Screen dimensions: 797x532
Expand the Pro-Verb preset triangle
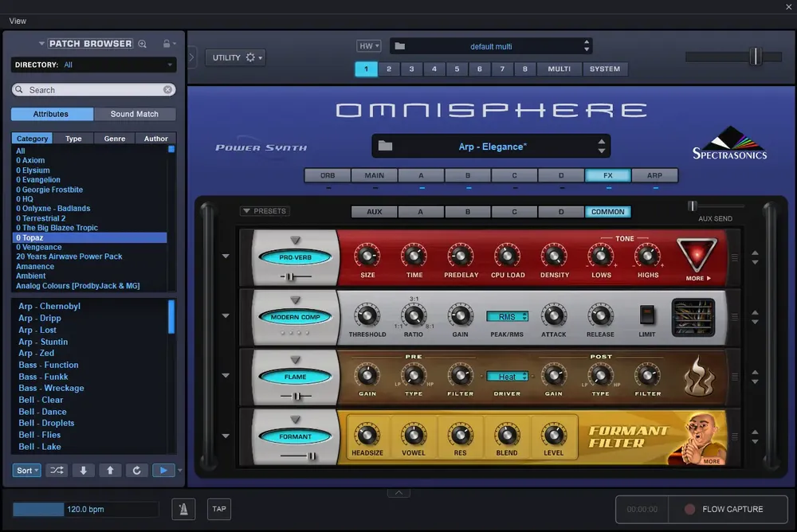296,240
